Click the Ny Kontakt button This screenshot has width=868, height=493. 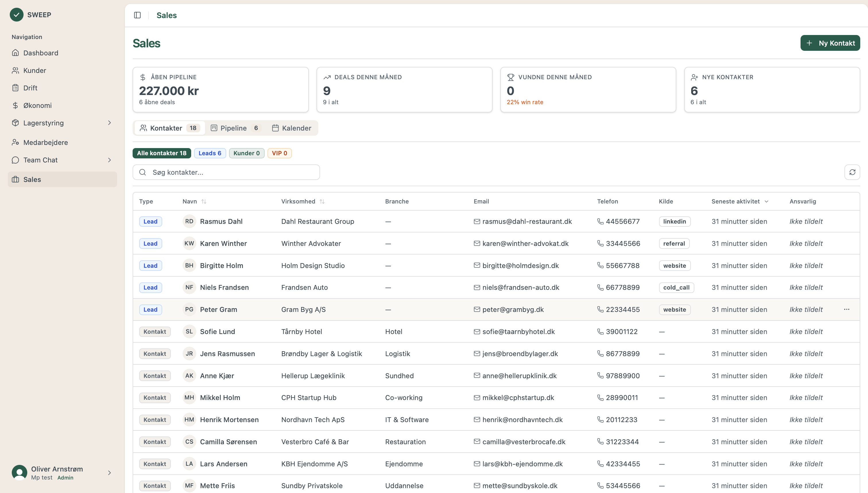[830, 43]
